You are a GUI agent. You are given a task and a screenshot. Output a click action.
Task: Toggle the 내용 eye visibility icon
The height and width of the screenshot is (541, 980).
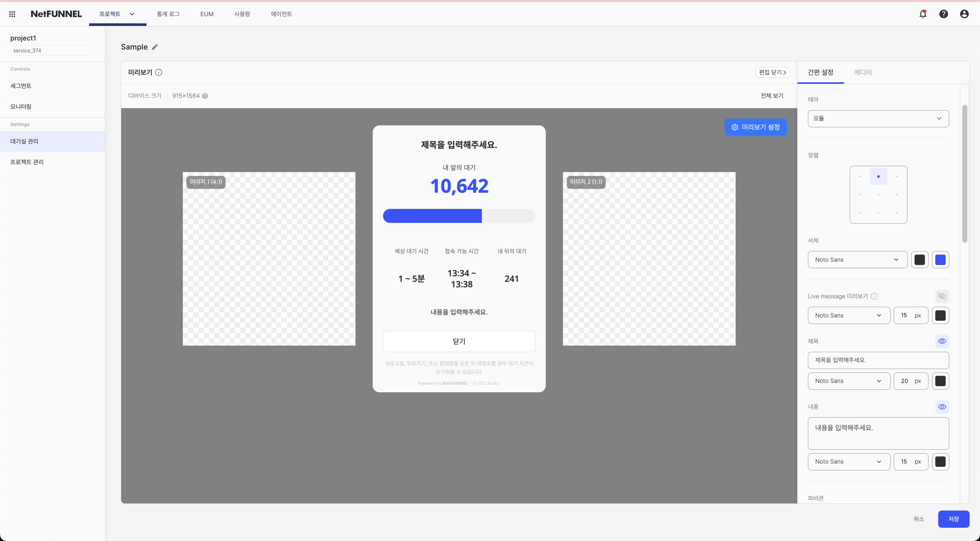pos(942,407)
